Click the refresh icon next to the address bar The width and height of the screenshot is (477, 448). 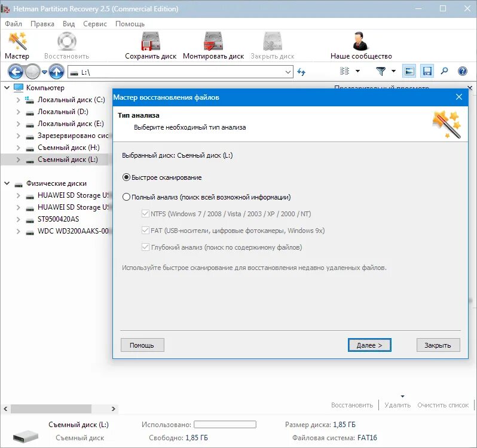click(x=301, y=72)
